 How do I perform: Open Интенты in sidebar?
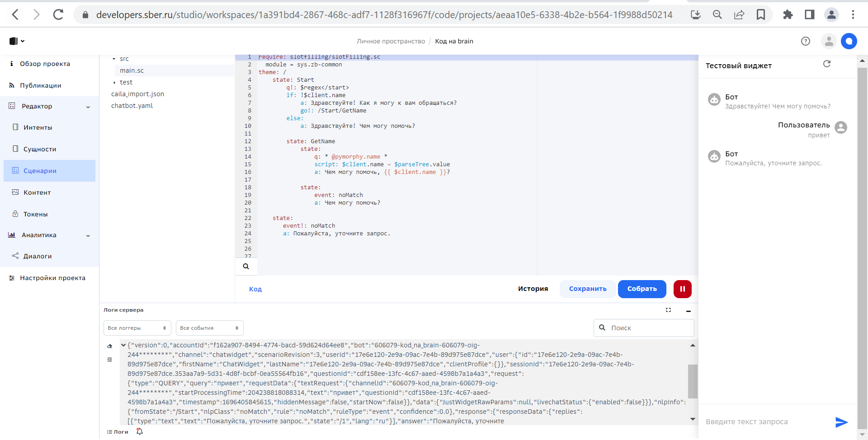38,127
